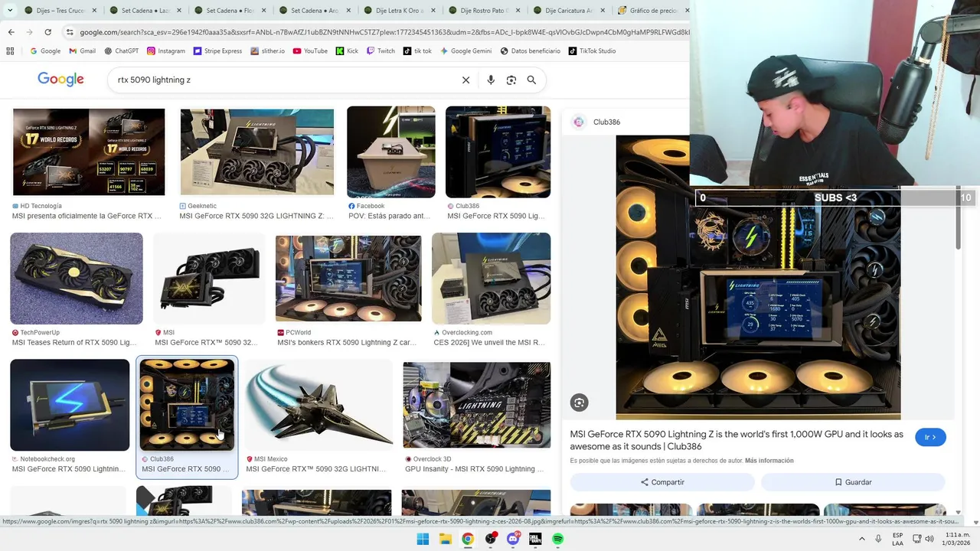Open the Kick bookmark
980x551 pixels.
(x=347, y=51)
